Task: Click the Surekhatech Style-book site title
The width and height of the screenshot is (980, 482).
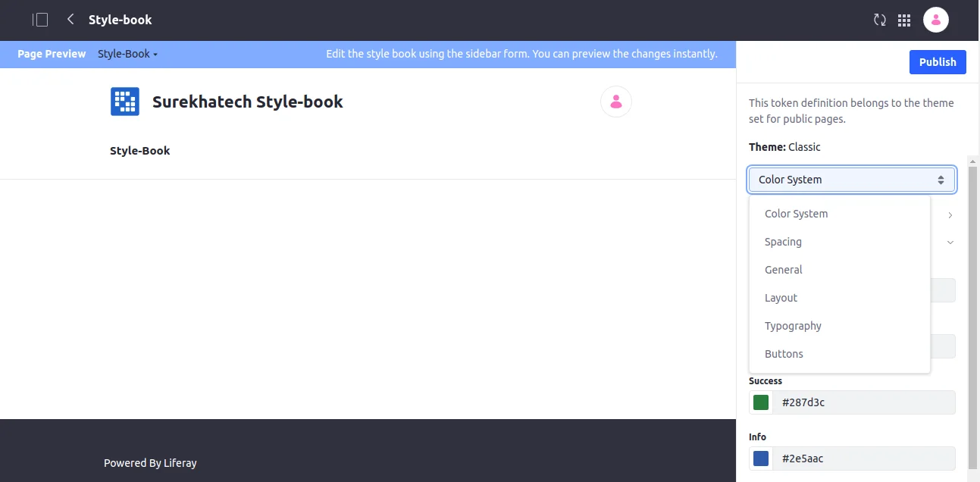Action: click(248, 102)
